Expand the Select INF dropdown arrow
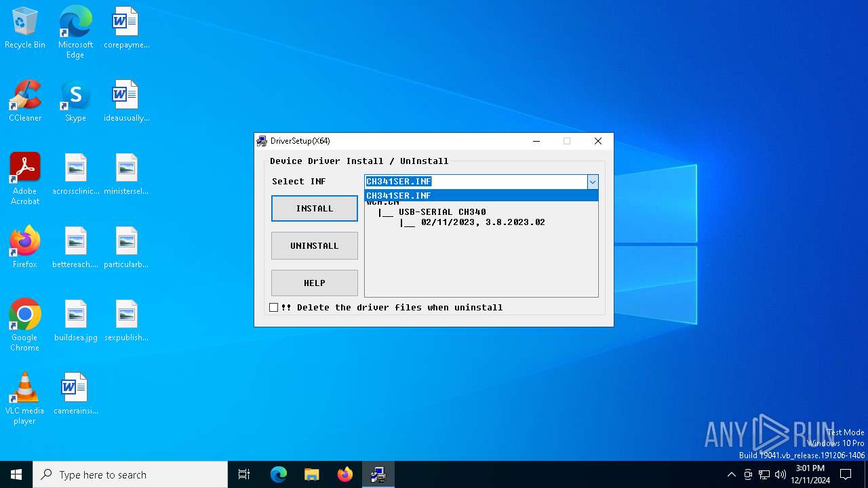The width and height of the screenshot is (868, 488). (x=593, y=182)
